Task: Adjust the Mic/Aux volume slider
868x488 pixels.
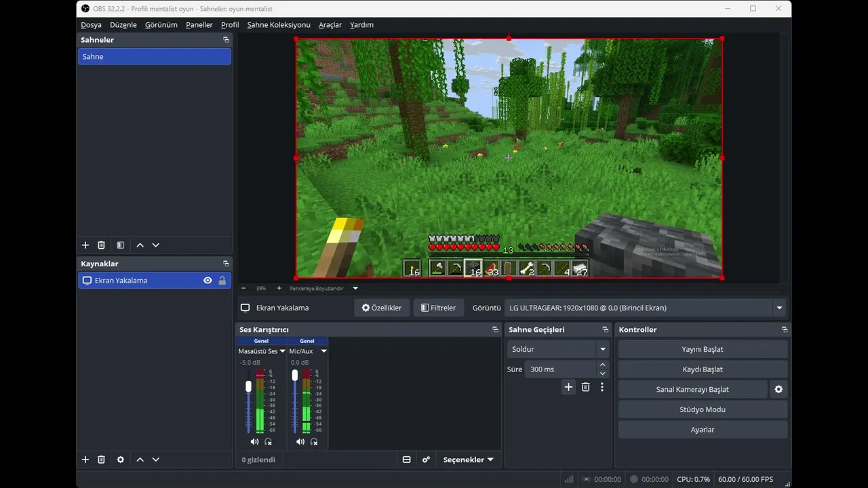Action: [x=295, y=375]
